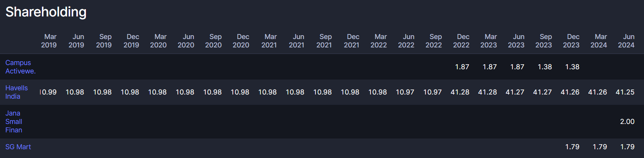Image resolution: width=644 pixels, height=158 pixels.
Task: Select Campus Activewear Dec 2022 value 1.87
Action: click(x=462, y=67)
